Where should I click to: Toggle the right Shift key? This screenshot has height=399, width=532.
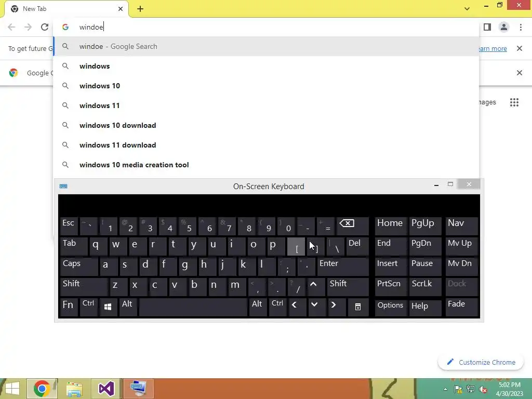coord(348,287)
